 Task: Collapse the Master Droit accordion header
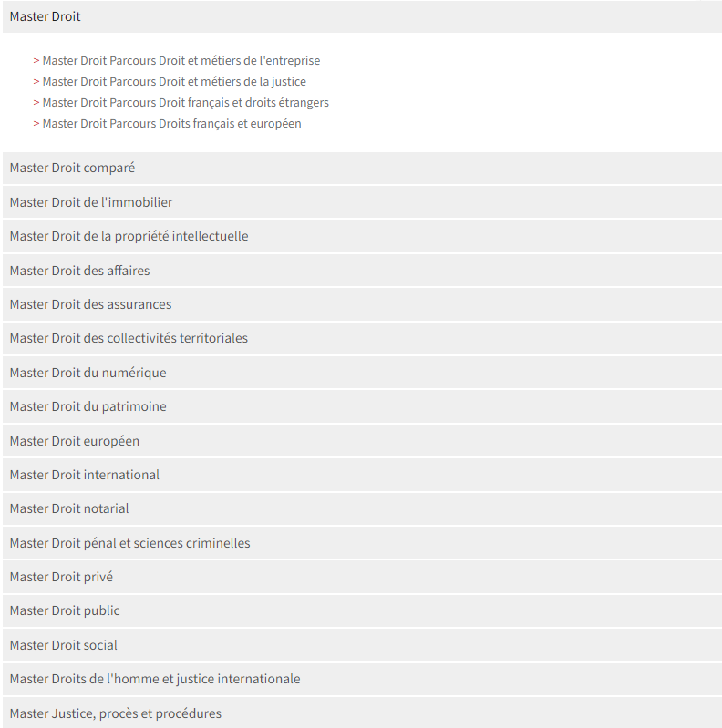click(x=362, y=16)
